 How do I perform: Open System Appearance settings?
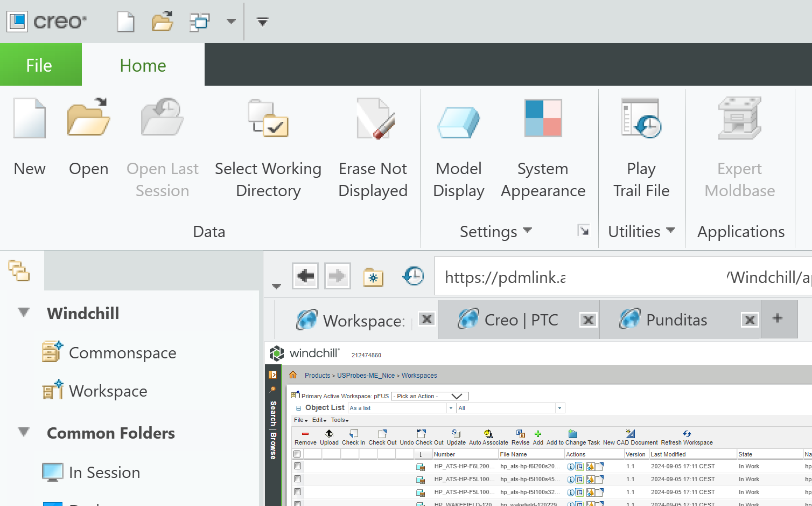(542, 119)
